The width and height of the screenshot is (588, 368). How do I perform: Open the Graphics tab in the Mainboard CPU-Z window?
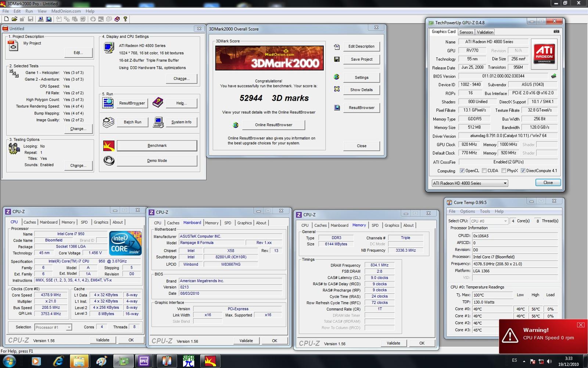pos(244,223)
